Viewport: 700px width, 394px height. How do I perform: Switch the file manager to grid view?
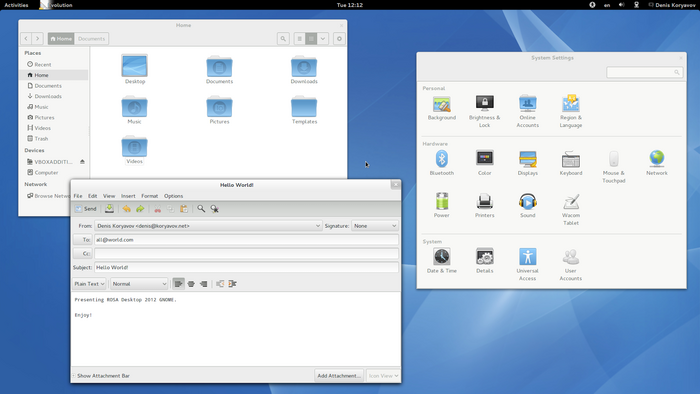click(x=311, y=39)
